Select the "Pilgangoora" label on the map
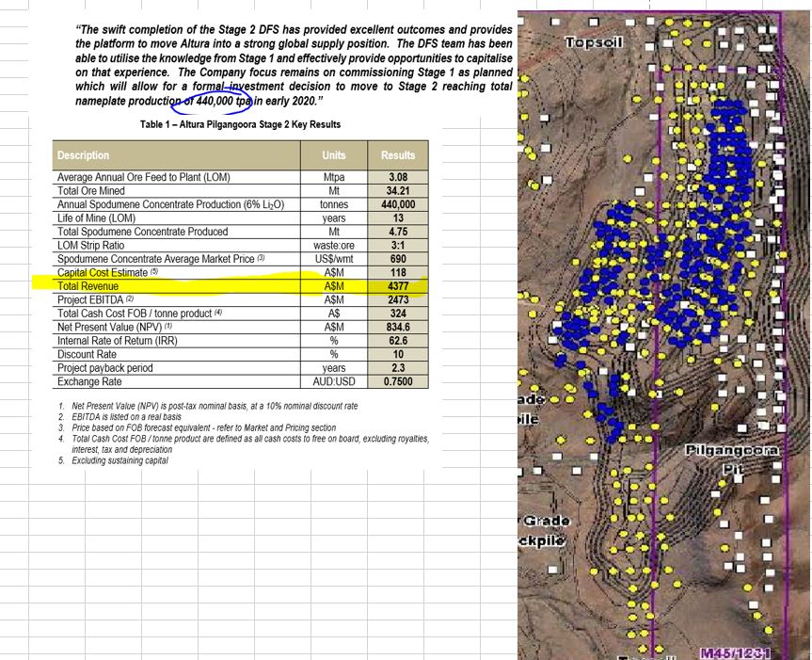 point(732,449)
